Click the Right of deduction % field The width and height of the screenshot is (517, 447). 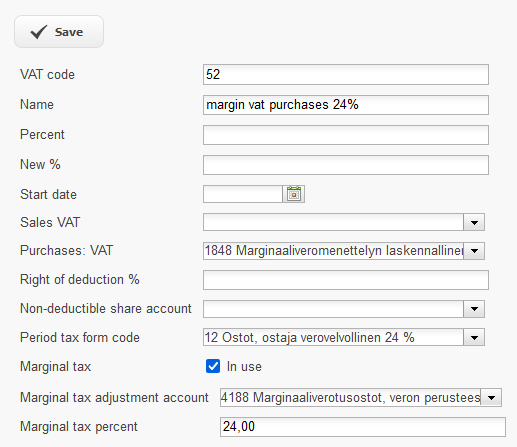[346, 280]
